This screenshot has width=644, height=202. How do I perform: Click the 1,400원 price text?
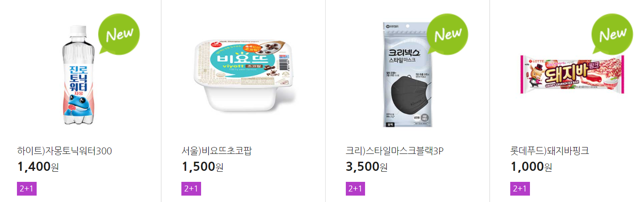coord(38,167)
